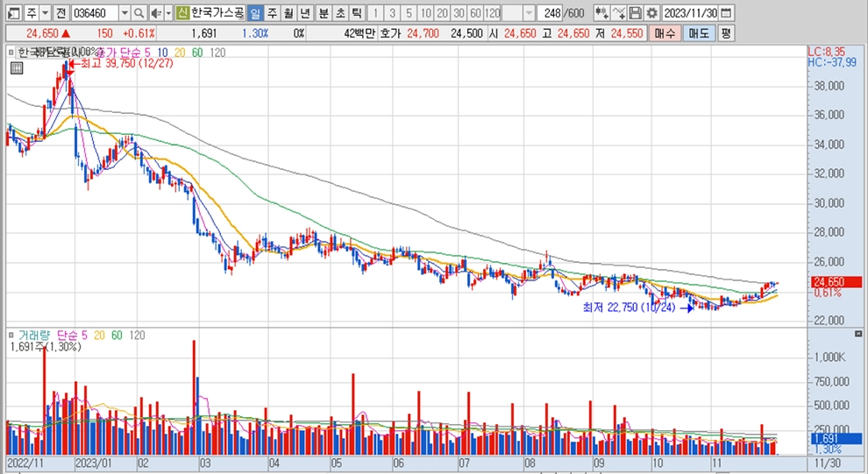The height and width of the screenshot is (474, 868).
Task: Switch to 초 second chart
Action: click(340, 13)
